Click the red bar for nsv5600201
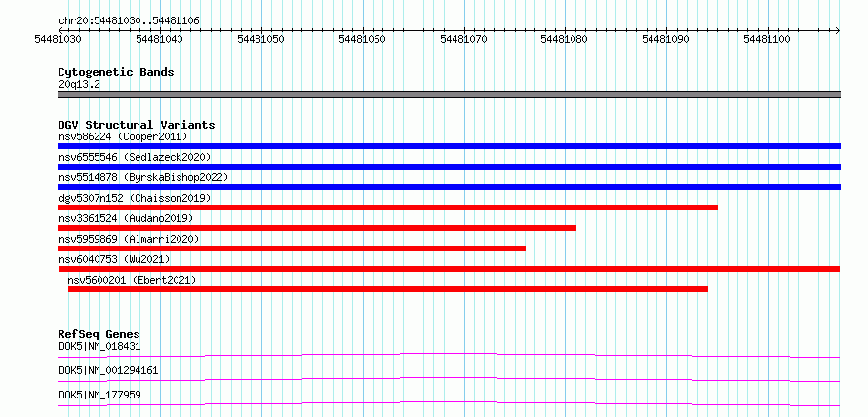868x417 pixels. [x=387, y=289]
